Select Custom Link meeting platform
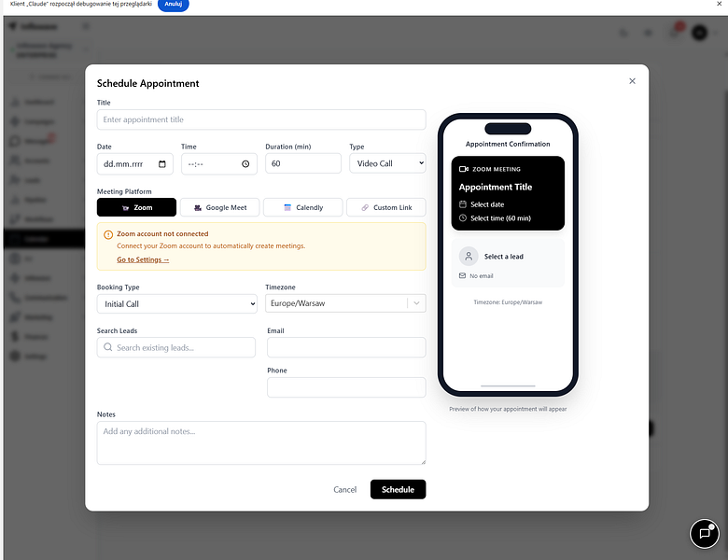728x560 pixels. (386, 207)
